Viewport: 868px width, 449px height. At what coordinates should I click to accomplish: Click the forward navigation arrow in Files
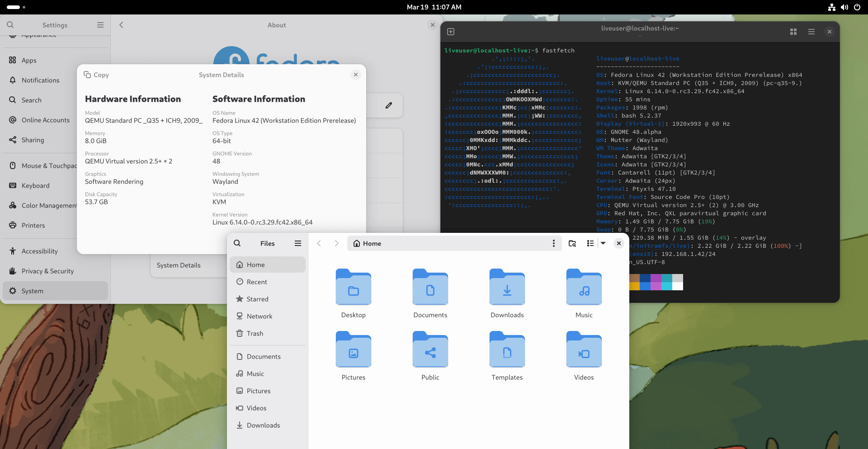click(336, 243)
